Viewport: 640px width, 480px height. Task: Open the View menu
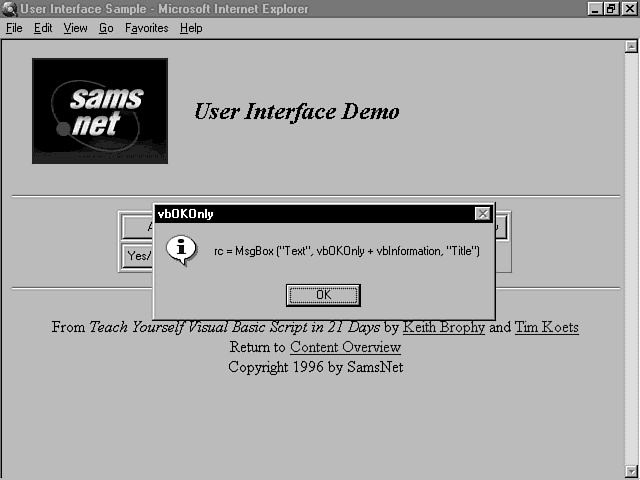coord(76,28)
